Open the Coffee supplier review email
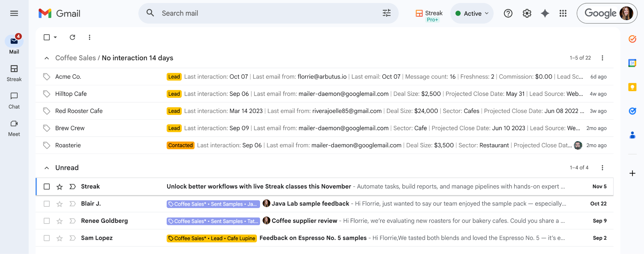Viewport: 644px width, 254px height. coord(325,221)
